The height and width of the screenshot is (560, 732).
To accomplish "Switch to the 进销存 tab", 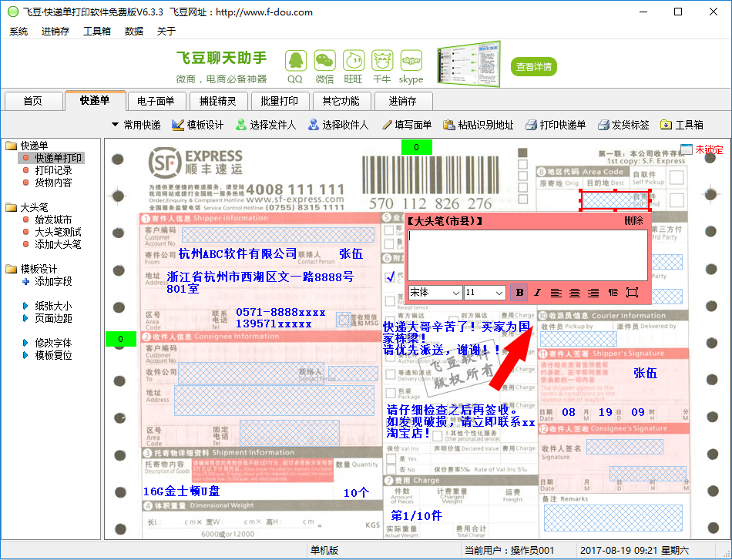I will 402,101.
